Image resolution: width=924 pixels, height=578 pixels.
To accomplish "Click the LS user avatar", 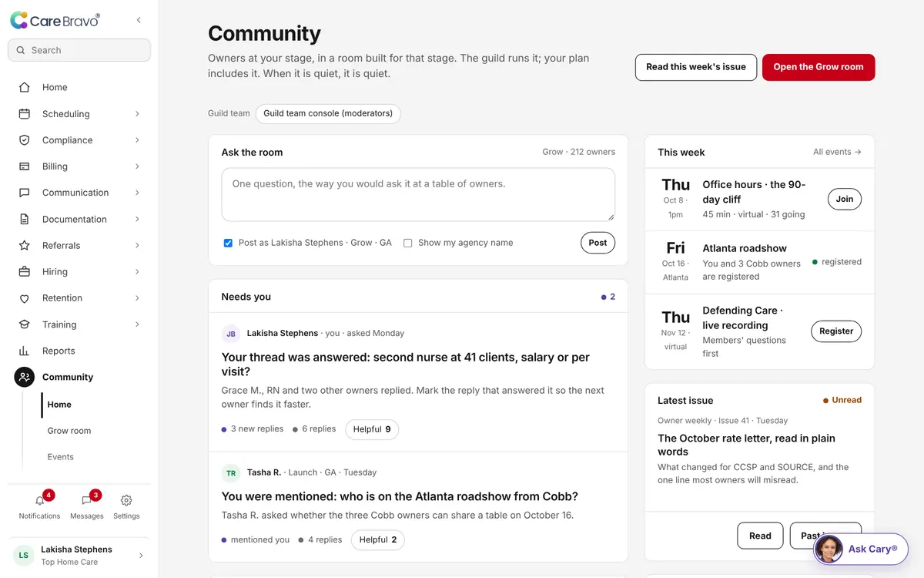I will point(24,555).
